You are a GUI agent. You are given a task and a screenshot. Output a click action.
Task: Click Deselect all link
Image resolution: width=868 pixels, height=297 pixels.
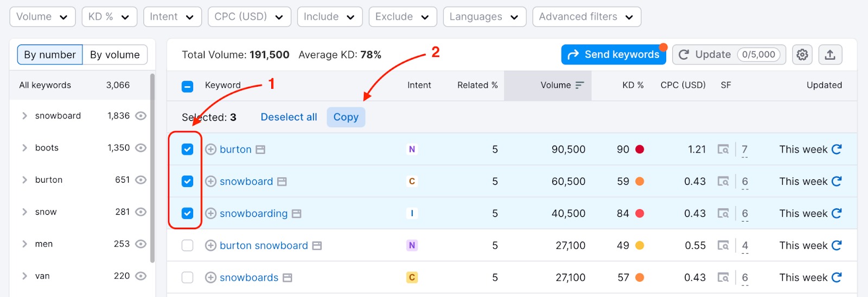(x=289, y=117)
